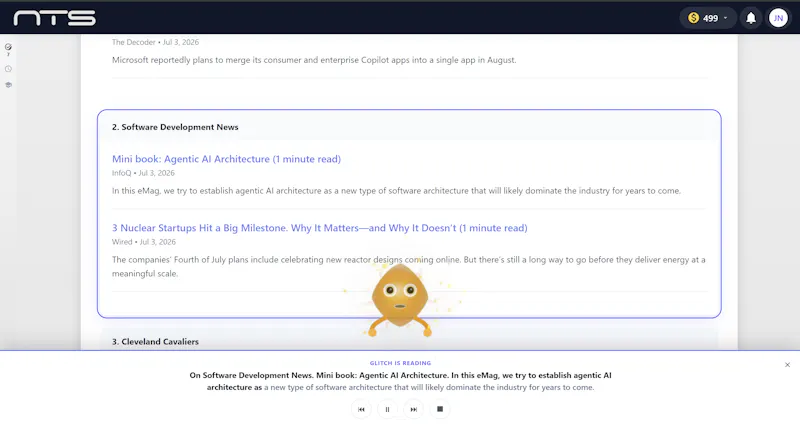Open the 3 Nuclear Startups Hit a Big Milestone article
The width and height of the screenshot is (800, 426).
pyautogui.click(x=319, y=228)
